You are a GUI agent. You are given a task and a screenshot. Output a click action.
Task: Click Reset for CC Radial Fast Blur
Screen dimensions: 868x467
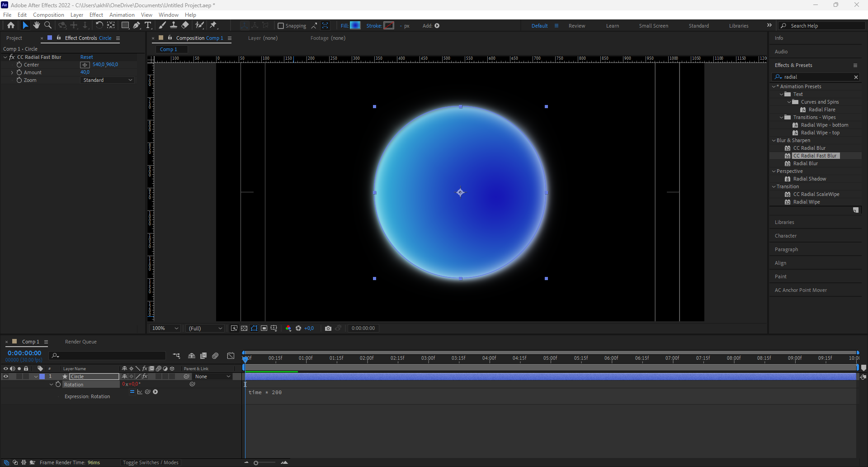[86, 57]
